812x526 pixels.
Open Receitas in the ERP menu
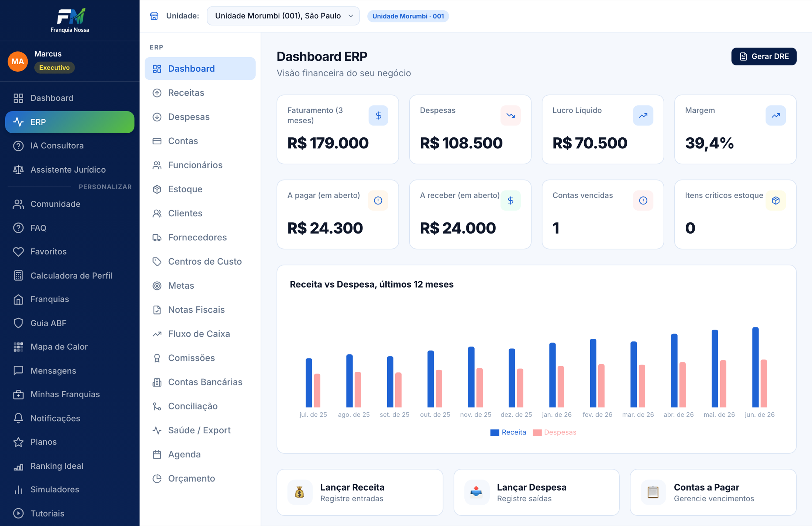click(200, 93)
